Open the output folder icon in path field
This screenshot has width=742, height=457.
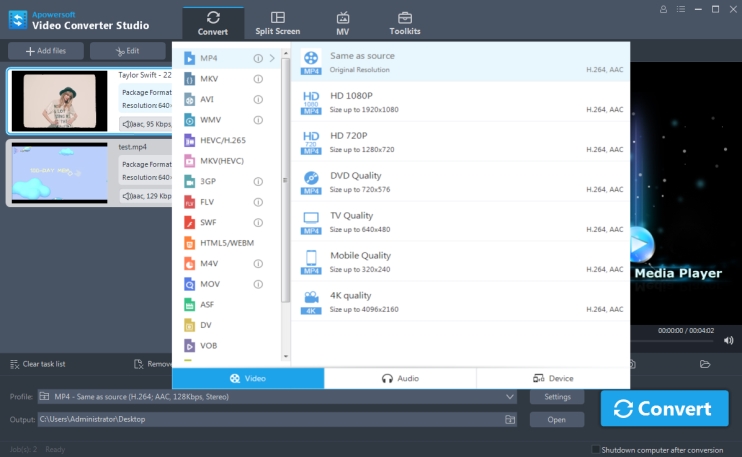(510, 419)
